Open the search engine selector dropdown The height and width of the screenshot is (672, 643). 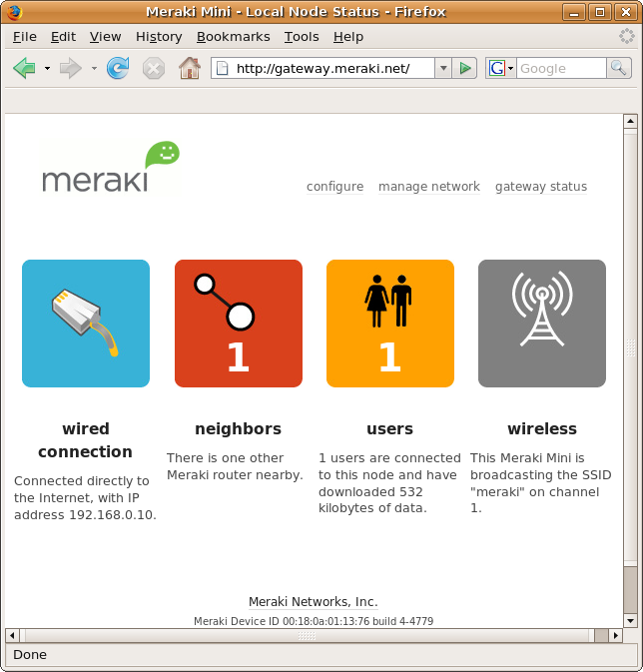(510, 68)
